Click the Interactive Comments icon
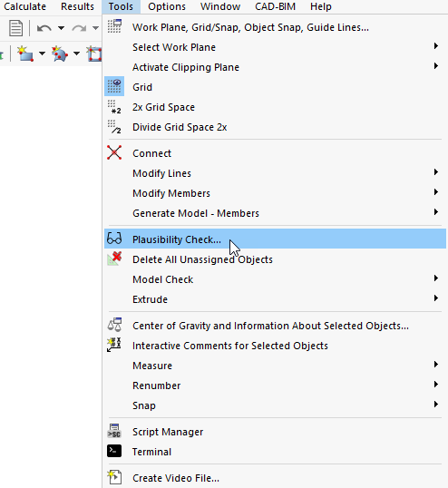The image size is (448, 488). [x=114, y=345]
